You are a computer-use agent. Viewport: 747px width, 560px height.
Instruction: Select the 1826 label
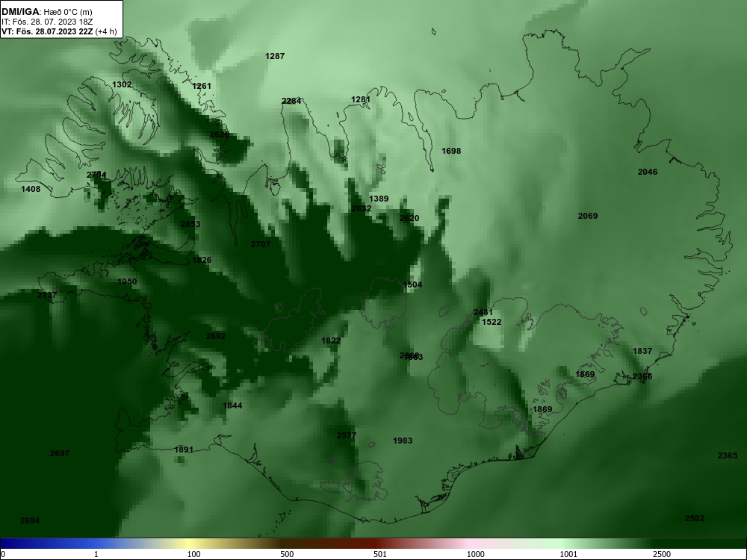tap(202, 261)
